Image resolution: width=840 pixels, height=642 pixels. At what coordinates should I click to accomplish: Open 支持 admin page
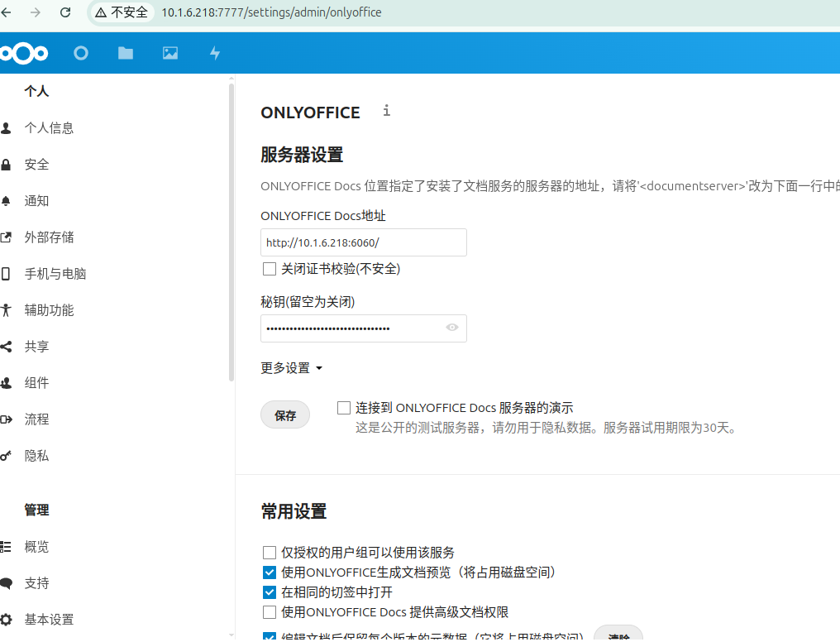pos(36,583)
